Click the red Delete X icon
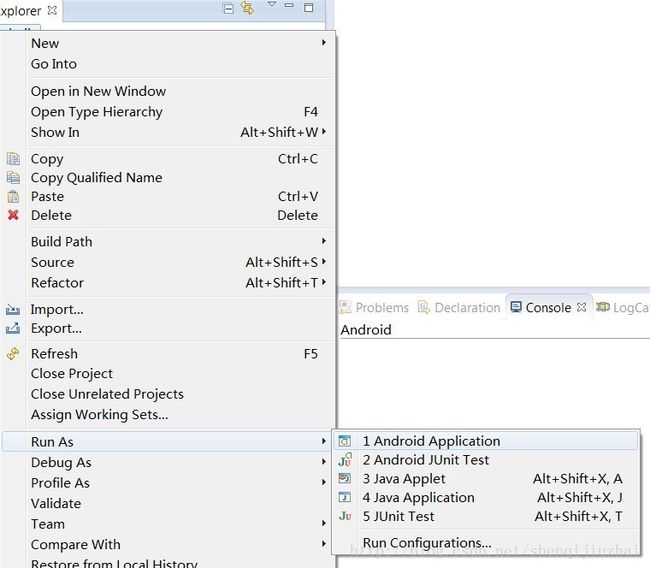This screenshot has width=650, height=568. coord(13,215)
